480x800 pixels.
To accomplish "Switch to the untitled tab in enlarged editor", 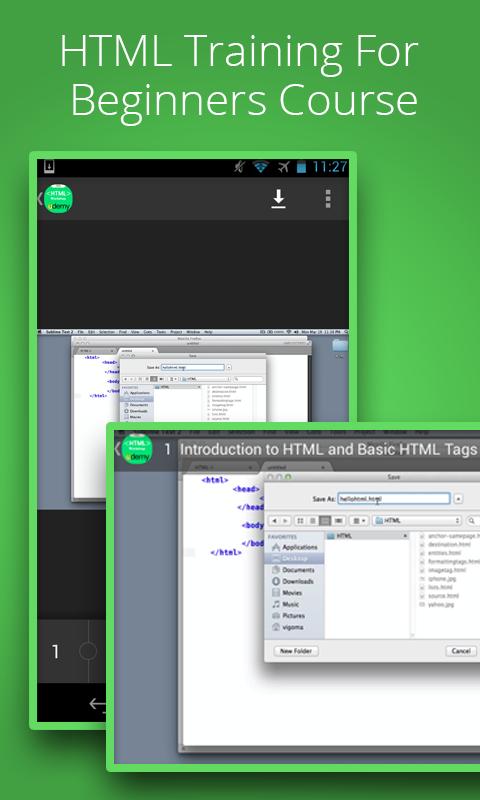I will 296,467.
